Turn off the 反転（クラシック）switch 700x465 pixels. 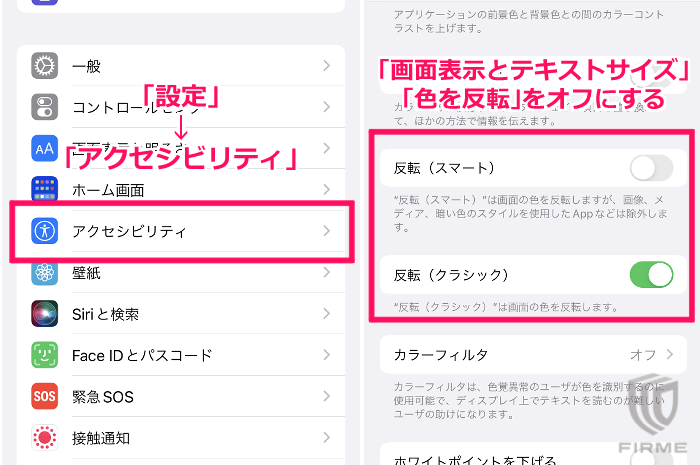(651, 274)
